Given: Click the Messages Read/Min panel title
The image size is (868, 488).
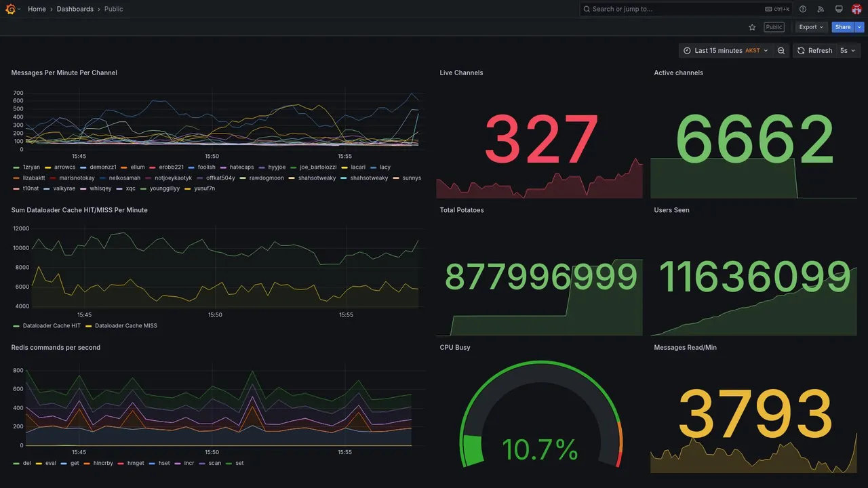Looking at the screenshot, I should pyautogui.click(x=685, y=348).
